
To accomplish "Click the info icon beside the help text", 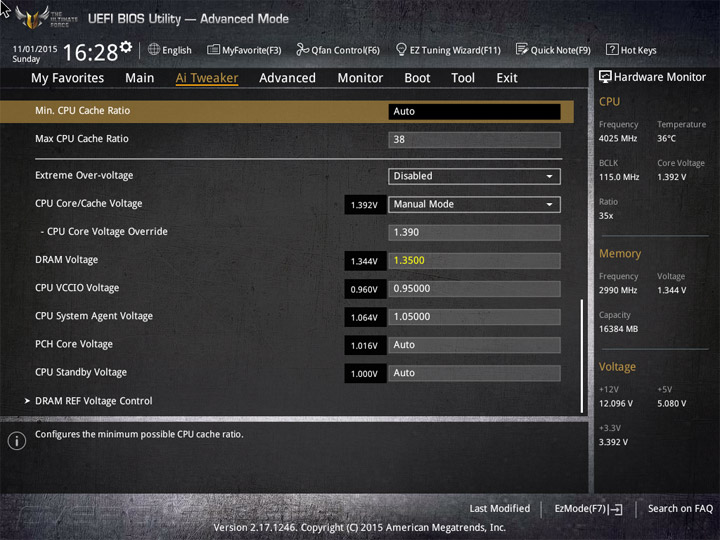I will (x=17, y=441).
